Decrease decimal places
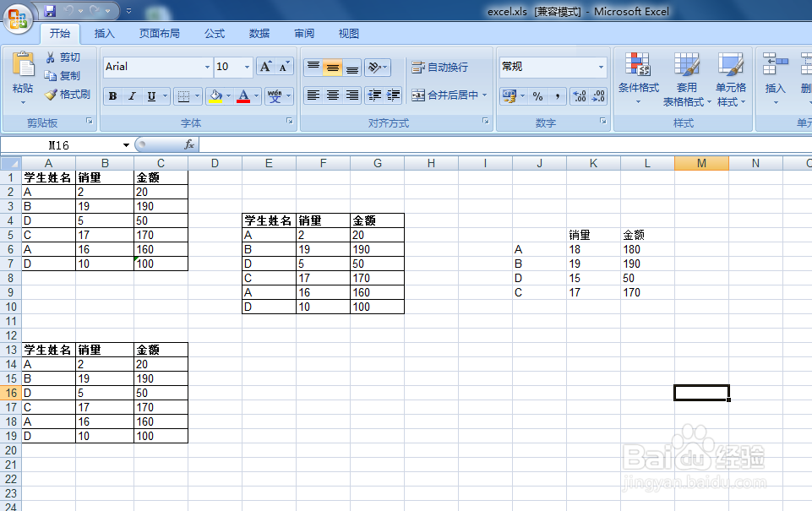812x511 pixels. click(x=598, y=95)
